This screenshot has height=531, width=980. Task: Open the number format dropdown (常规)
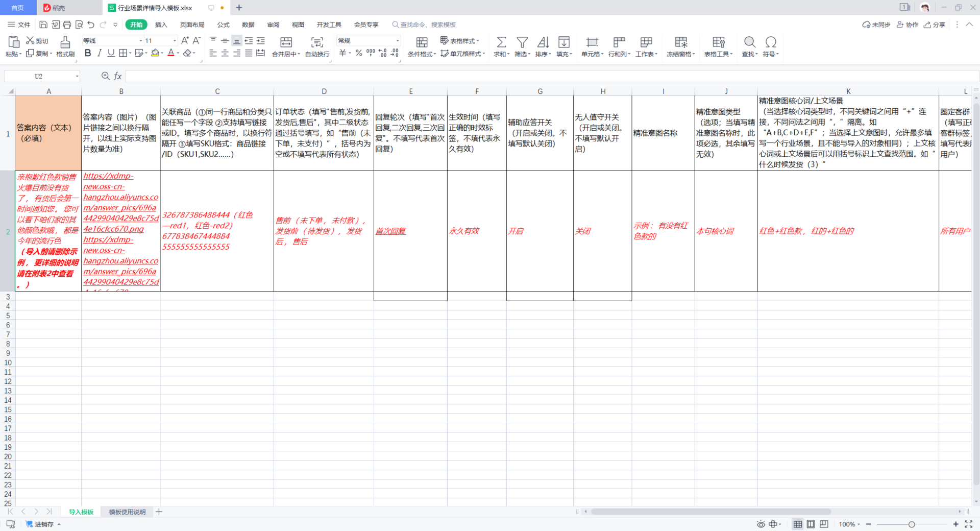(398, 41)
